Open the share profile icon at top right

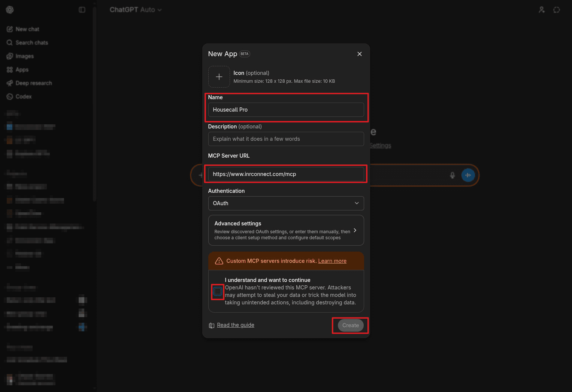(542, 10)
